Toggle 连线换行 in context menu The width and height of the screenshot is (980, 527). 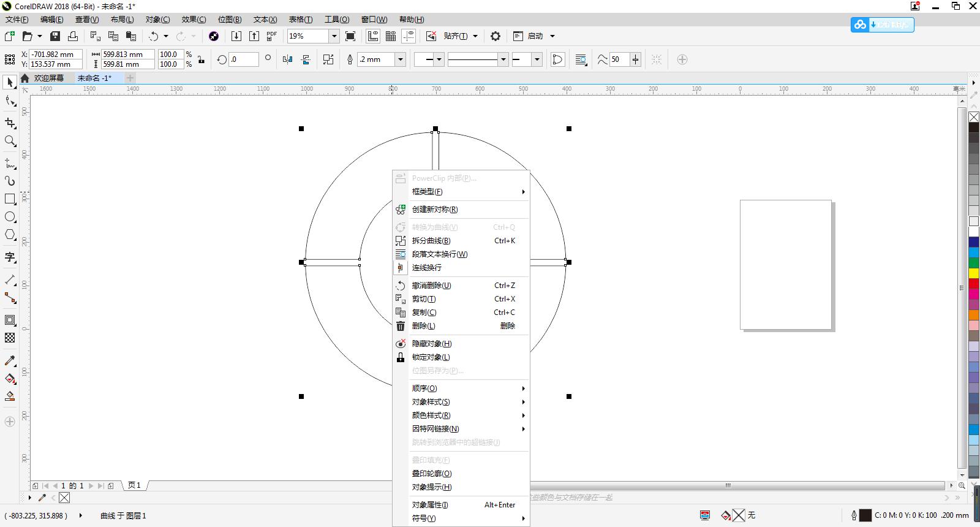click(x=427, y=268)
